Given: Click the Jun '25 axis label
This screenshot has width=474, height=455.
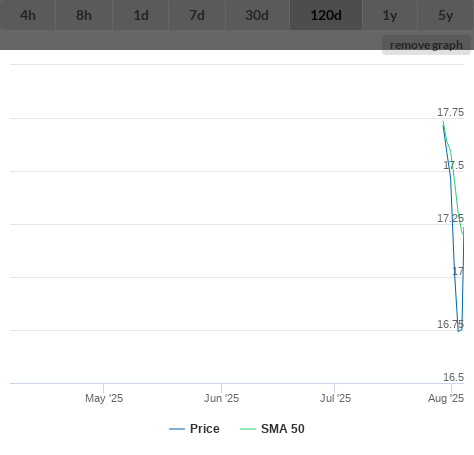Looking at the screenshot, I should point(221,398).
